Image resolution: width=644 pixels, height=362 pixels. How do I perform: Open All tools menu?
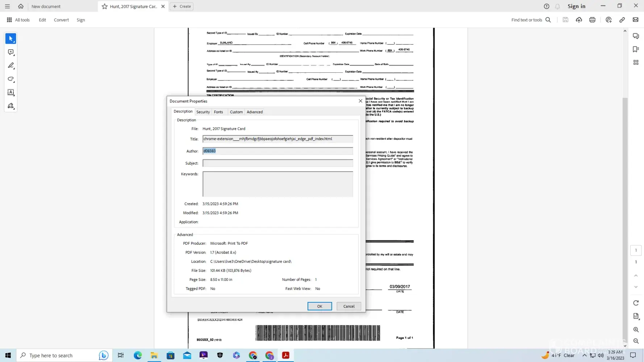coord(18,20)
